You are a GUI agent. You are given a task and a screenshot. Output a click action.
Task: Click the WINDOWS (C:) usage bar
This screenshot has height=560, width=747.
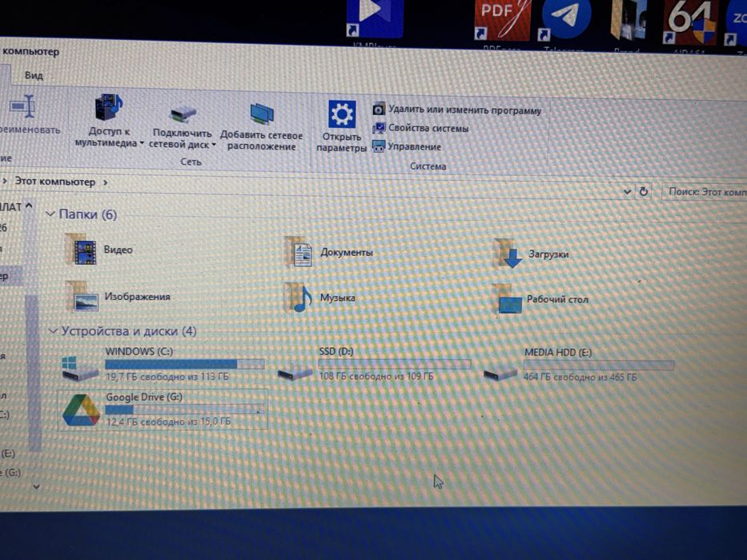(x=185, y=364)
